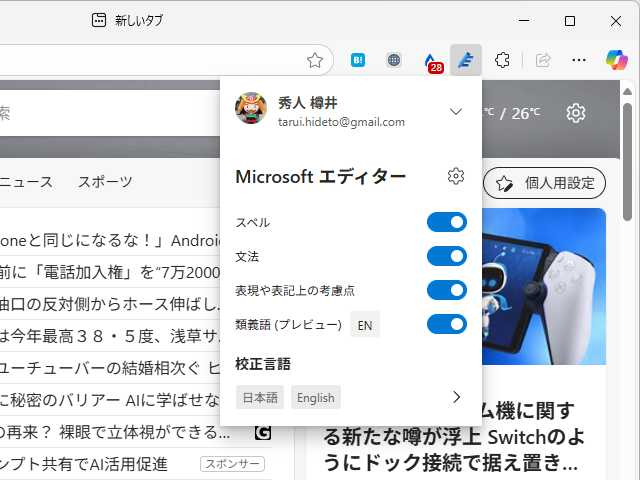The height and width of the screenshot is (480, 640).
Task: Click the extension icon with 28 badge
Action: pos(431,61)
